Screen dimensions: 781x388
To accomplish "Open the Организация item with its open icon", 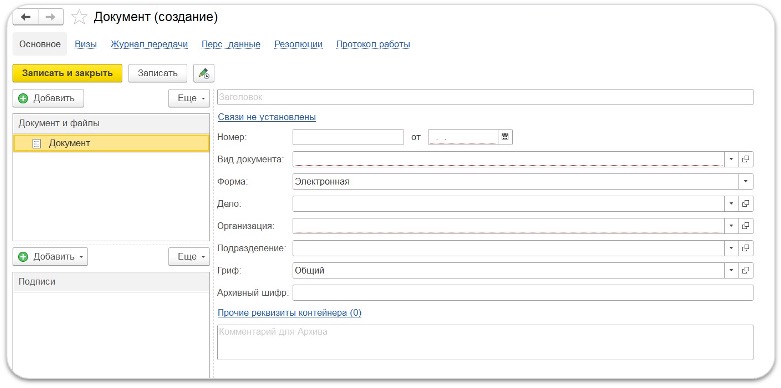I will pyautogui.click(x=746, y=226).
